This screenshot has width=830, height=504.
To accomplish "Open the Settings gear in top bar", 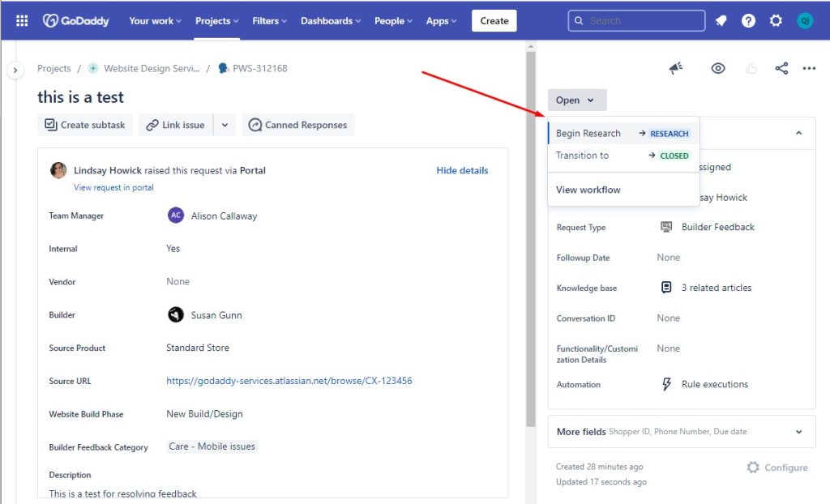I will tap(776, 20).
